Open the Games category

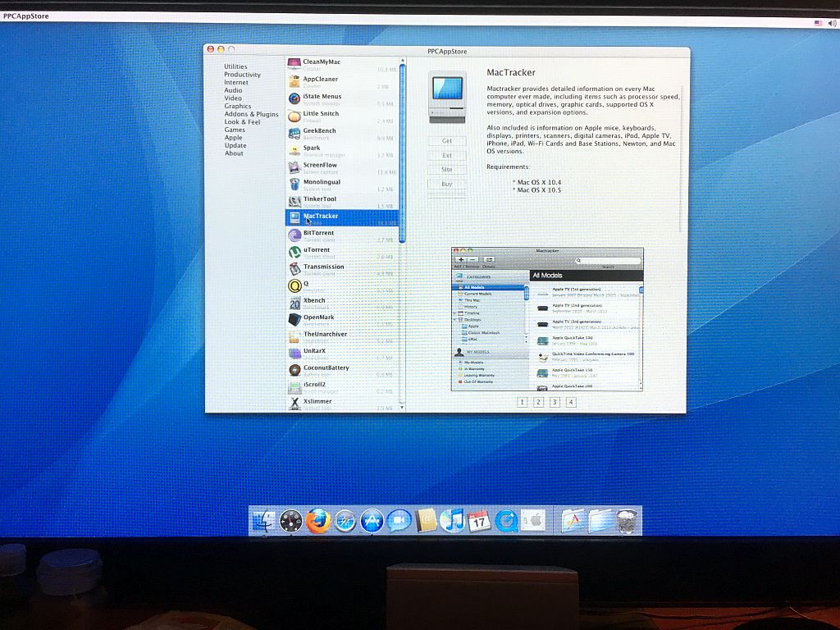click(235, 130)
